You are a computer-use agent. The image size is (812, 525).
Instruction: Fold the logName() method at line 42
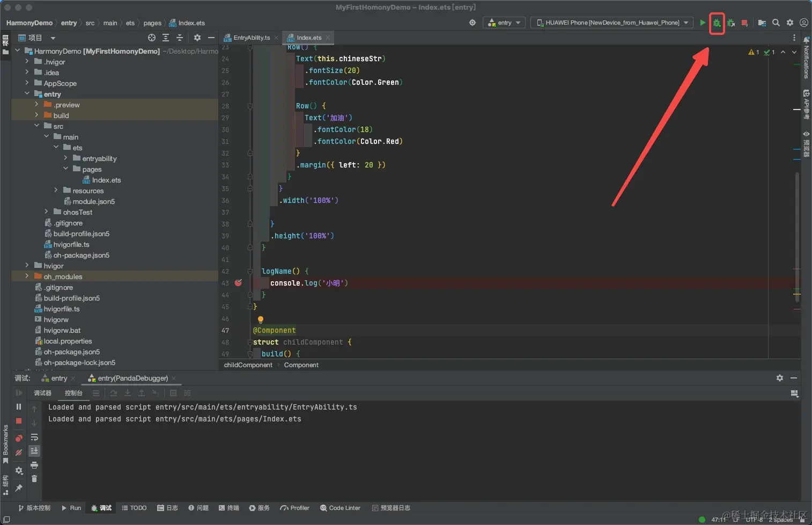[x=250, y=271]
